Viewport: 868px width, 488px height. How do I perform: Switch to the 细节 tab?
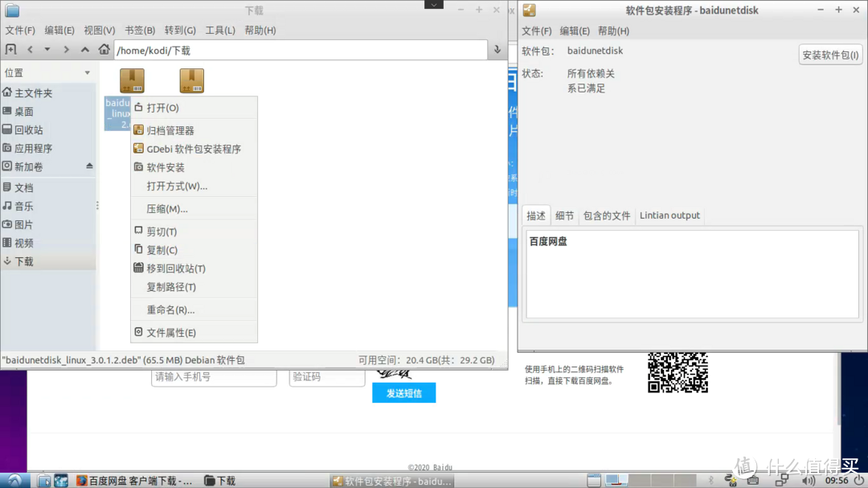coord(565,215)
